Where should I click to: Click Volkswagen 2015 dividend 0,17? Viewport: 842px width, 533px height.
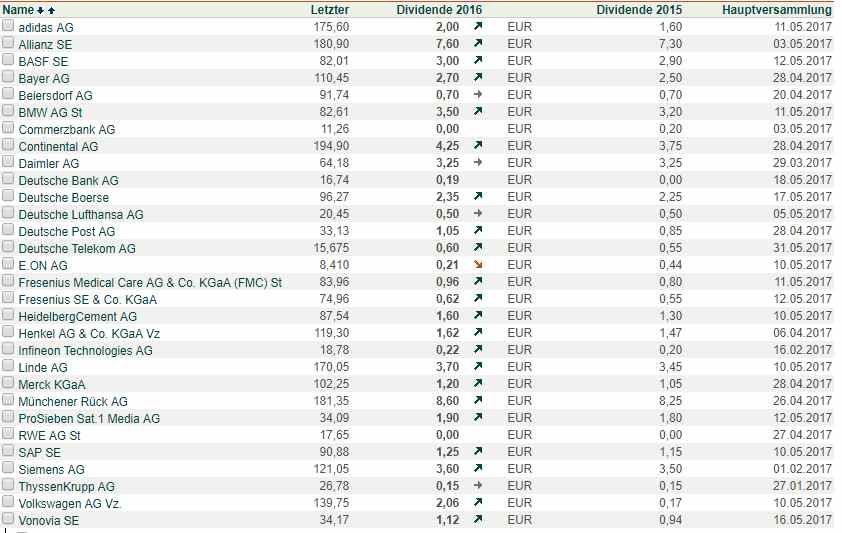coord(671,503)
